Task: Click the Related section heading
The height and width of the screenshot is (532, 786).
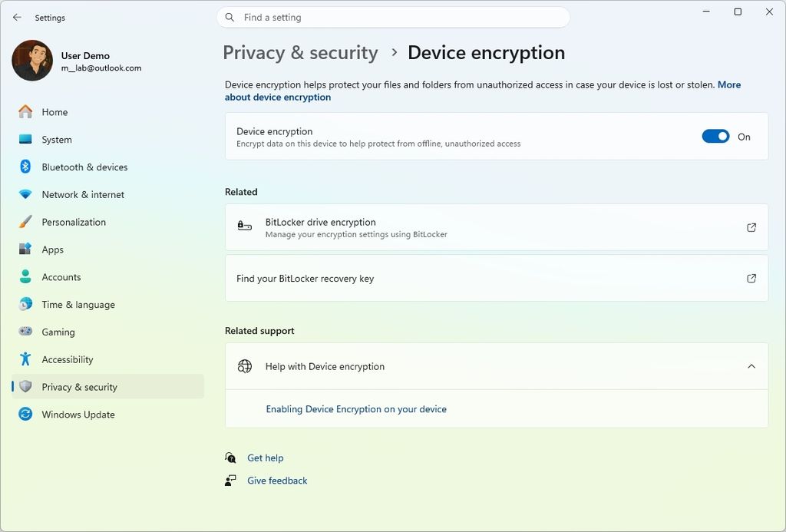Action: pos(241,192)
